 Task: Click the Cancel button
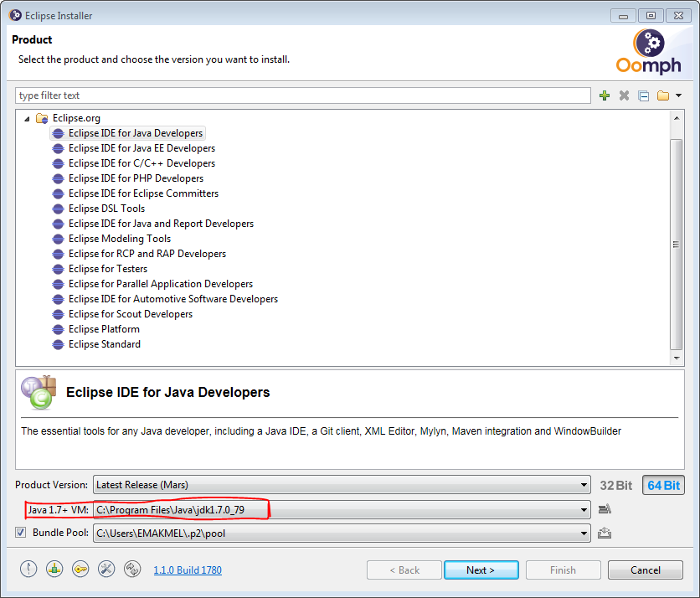(645, 570)
